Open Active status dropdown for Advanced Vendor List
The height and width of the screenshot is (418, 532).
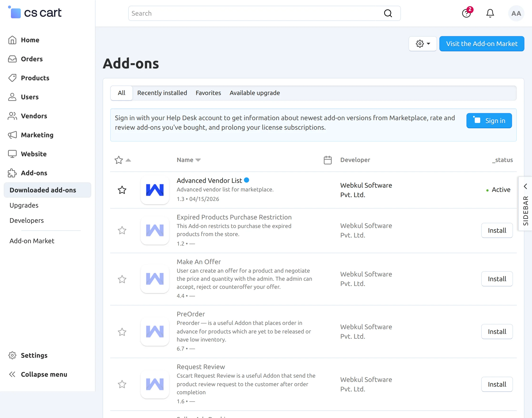point(498,190)
